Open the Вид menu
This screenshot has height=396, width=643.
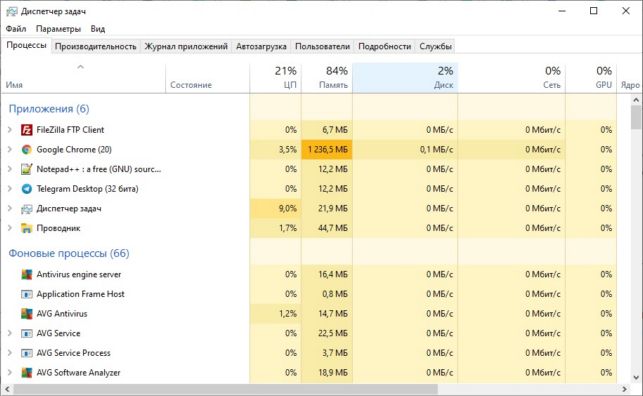click(x=98, y=29)
